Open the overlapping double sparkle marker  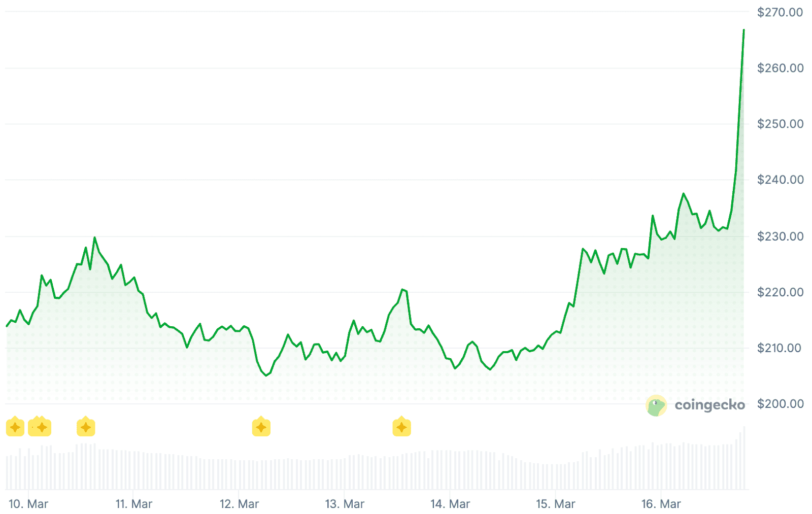click(x=40, y=427)
